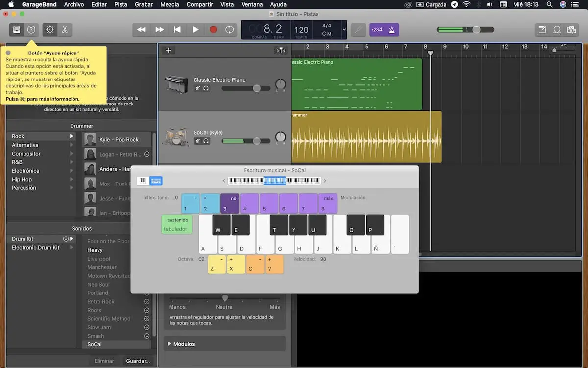Select the Drummer region in timeline

click(367, 137)
